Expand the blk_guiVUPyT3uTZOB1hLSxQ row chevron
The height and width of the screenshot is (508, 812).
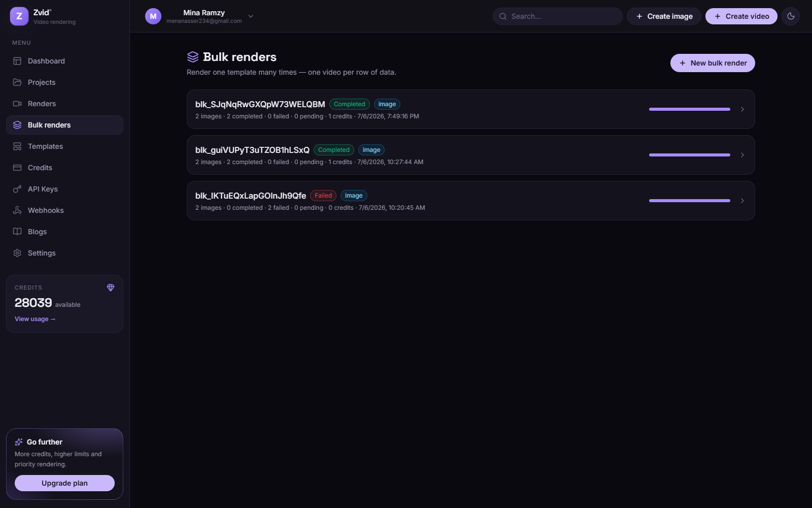[742, 155]
